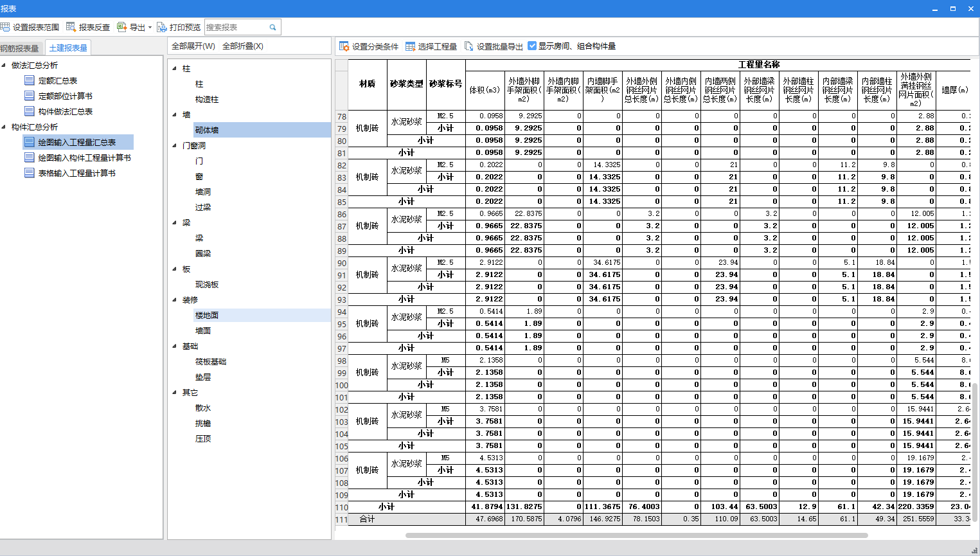Minimize the 报表 window
The image size is (980, 556).
pos(934,8)
